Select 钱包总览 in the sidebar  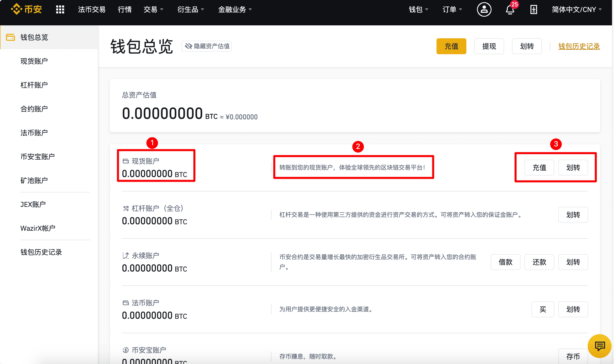49,37
